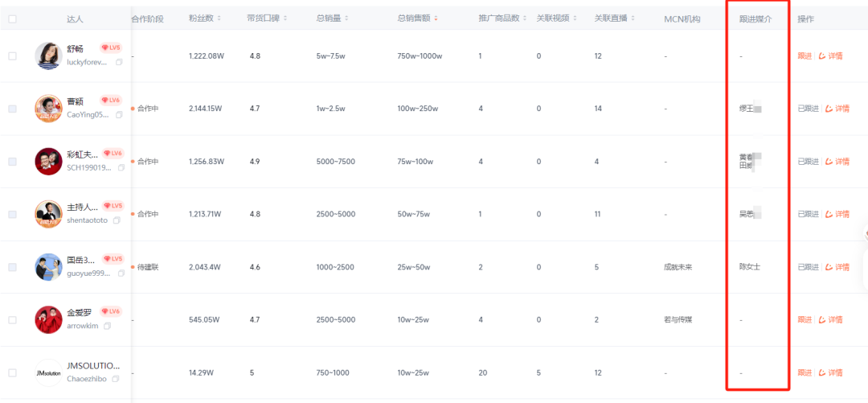The width and height of the screenshot is (868, 403).
Task: Click 跟进 link for 舒畅
Action: tap(805, 56)
